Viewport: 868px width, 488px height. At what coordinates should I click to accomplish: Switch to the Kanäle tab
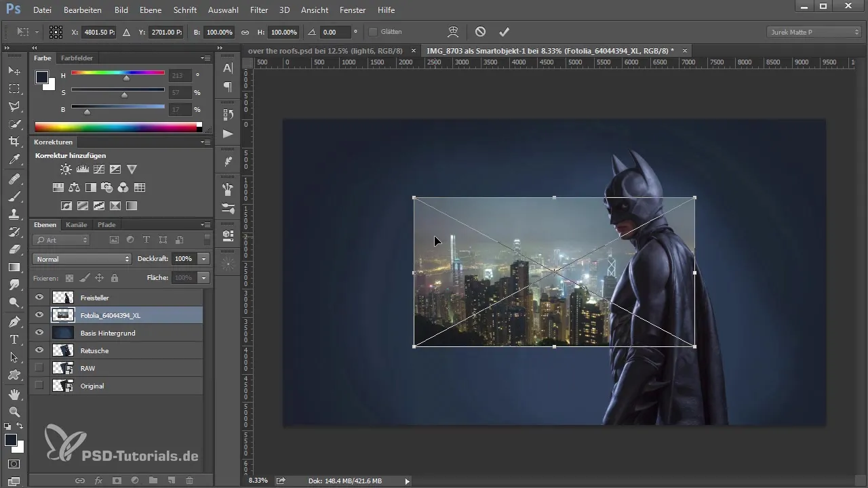[77, 224]
